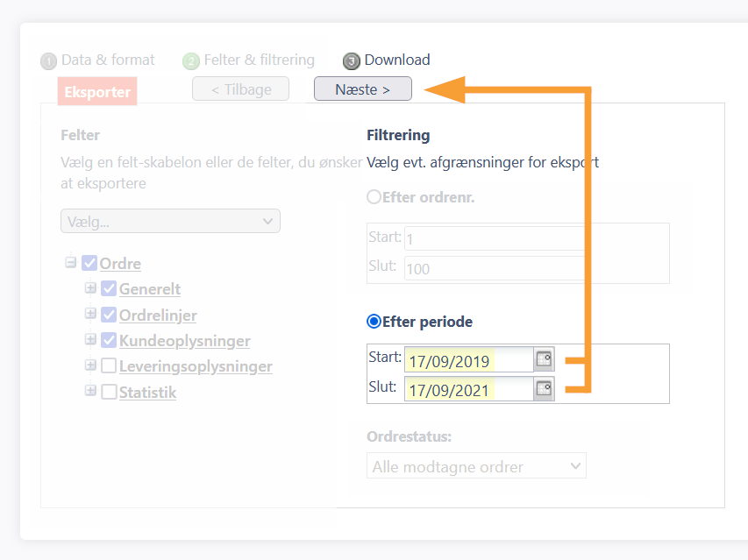Open calendar picker for Start date

pos(544,359)
